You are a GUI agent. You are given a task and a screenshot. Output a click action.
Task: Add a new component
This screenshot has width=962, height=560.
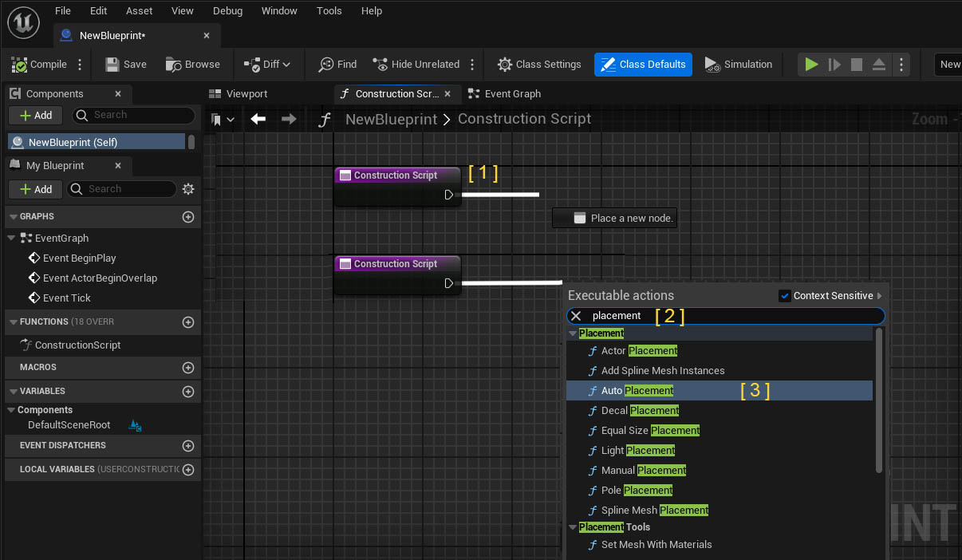[x=36, y=115]
